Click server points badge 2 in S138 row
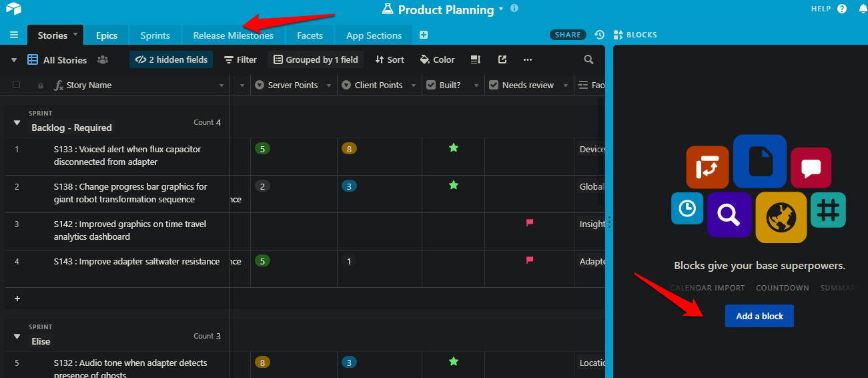 (263, 186)
